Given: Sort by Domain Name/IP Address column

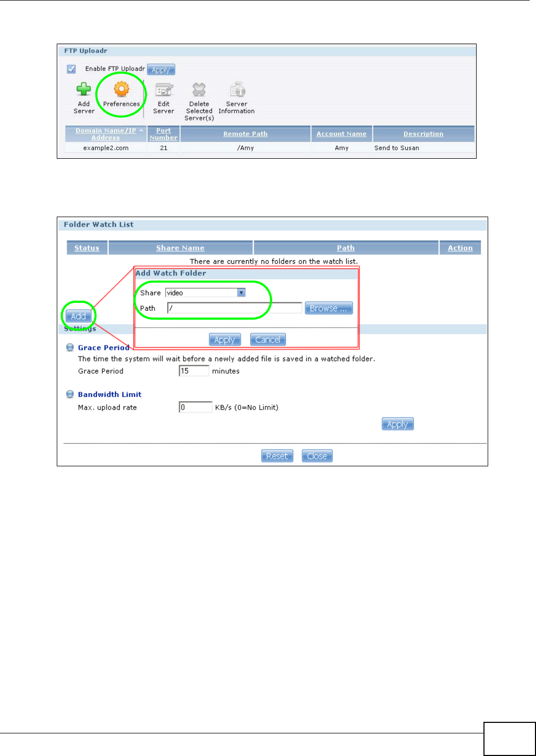Looking at the screenshot, I should (106, 134).
